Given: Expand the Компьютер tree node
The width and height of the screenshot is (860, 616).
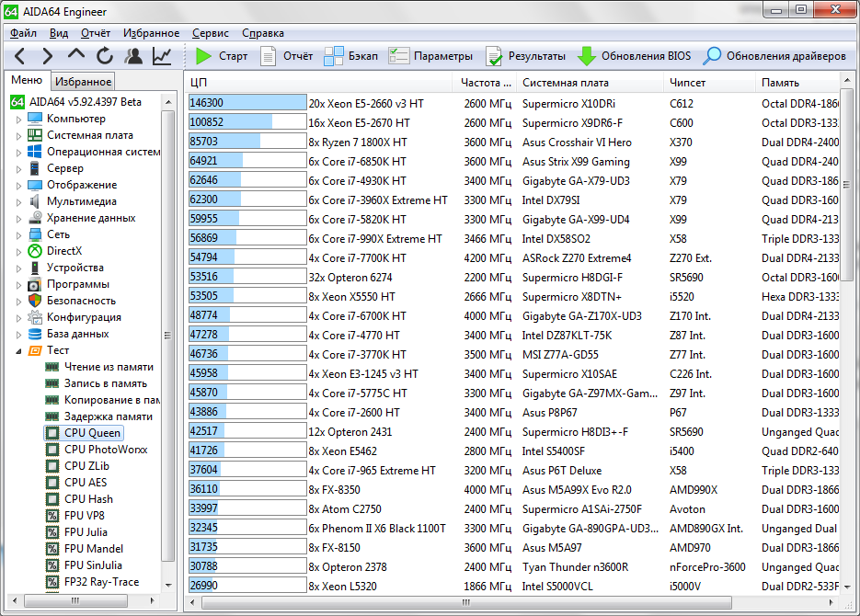Looking at the screenshot, I should (x=18, y=119).
